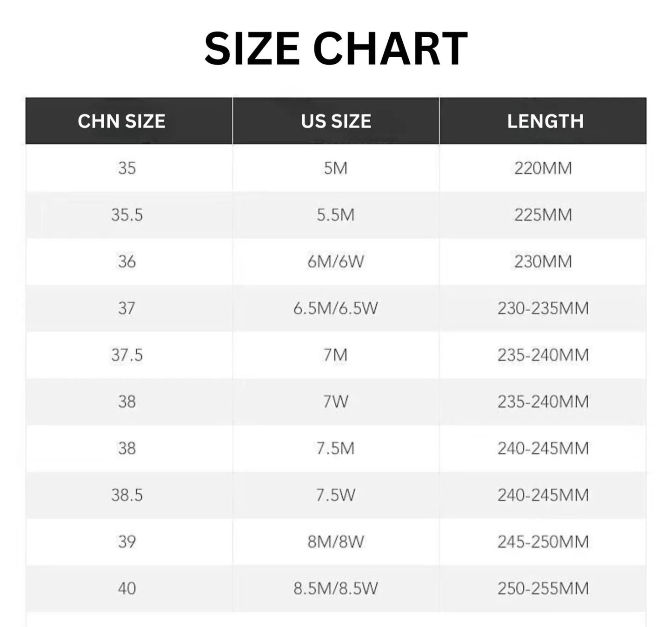Select the LENGTH column header
Screen dimensions: 672x627
pos(545,121)
